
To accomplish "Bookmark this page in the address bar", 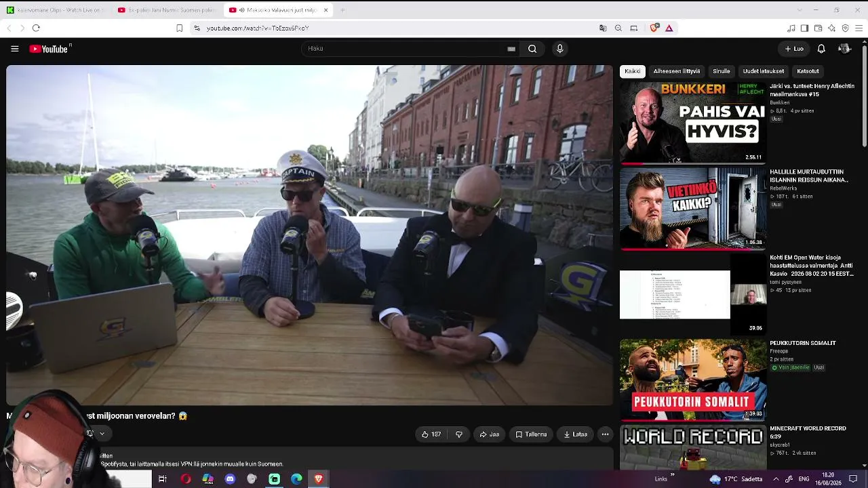I will [179, 28].
